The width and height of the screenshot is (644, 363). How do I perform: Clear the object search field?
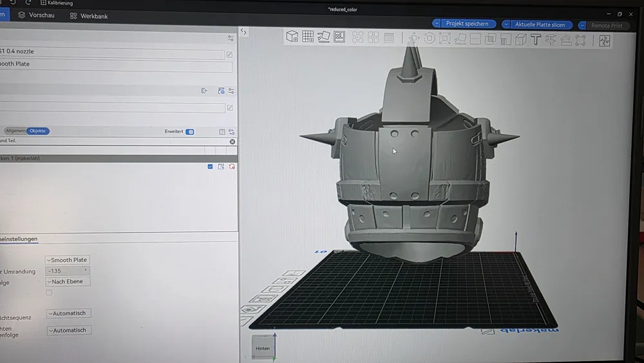coord(232,141)
